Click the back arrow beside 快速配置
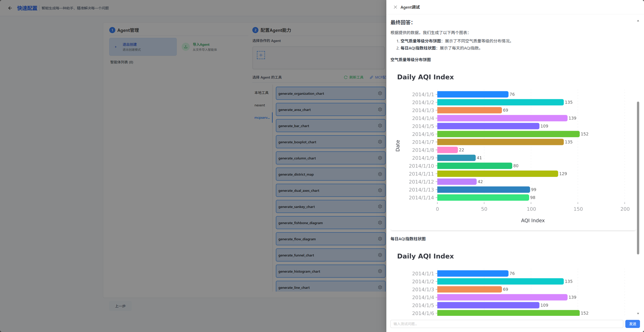644x332 pixels. click(x=10, y=8)
